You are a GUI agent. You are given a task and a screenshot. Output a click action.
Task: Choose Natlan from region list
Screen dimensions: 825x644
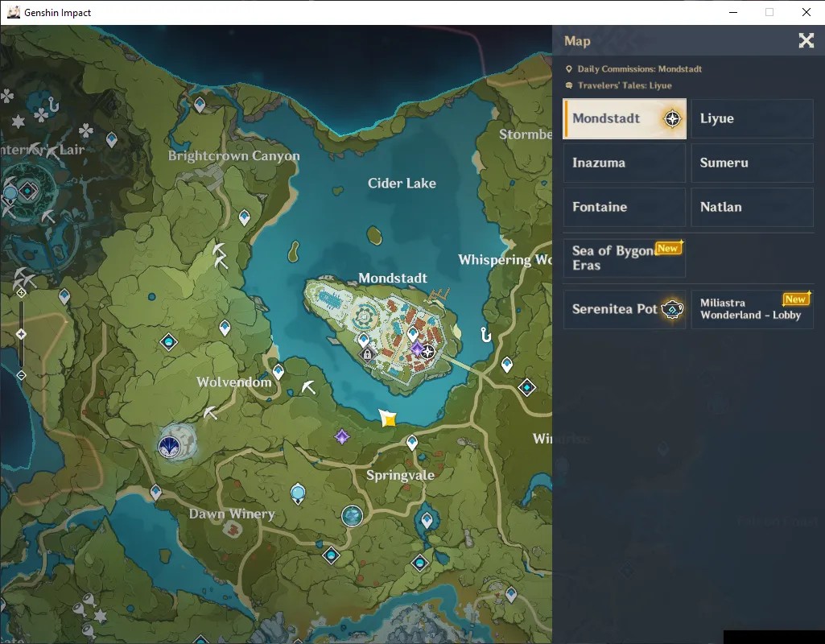pyautogui.click(x=752, y=207)
